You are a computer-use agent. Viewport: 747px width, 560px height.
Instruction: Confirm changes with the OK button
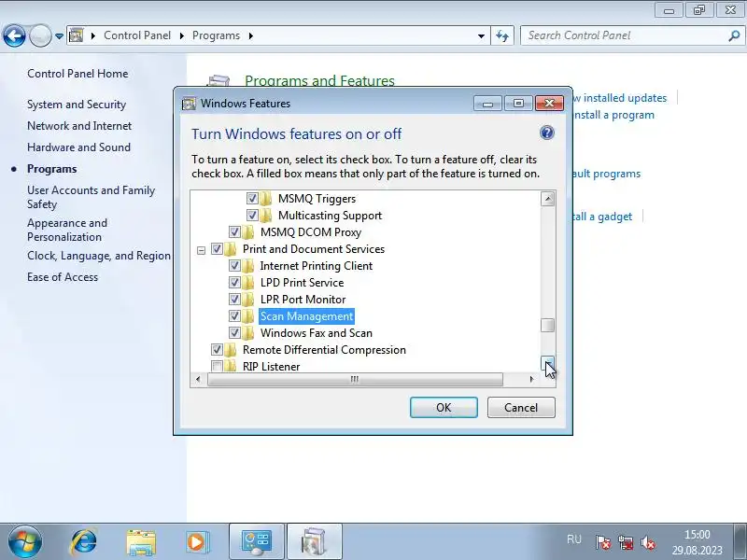(x=444, y=408)
